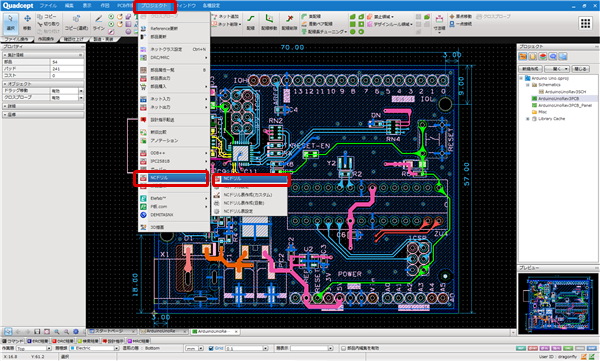Click the green filled circle shape icon
The image size is (600, 361).
point(353,31)
